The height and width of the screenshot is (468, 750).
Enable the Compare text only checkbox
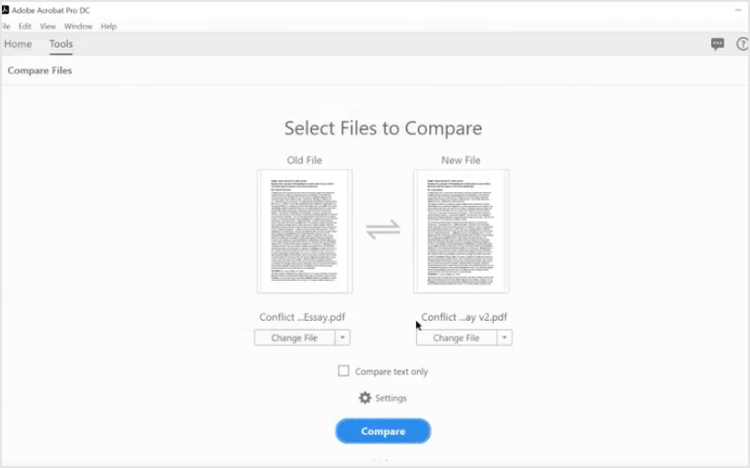[344, 371]
